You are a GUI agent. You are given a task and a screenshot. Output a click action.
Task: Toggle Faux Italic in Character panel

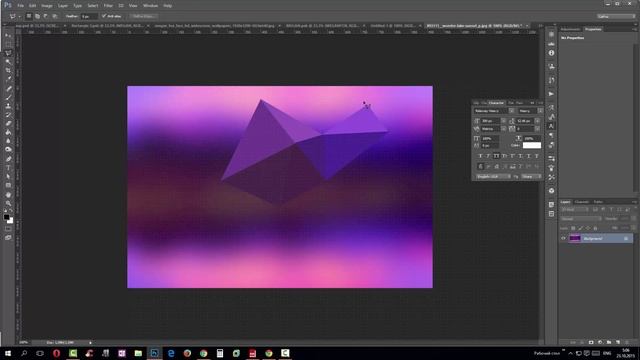tap(488, 156)
